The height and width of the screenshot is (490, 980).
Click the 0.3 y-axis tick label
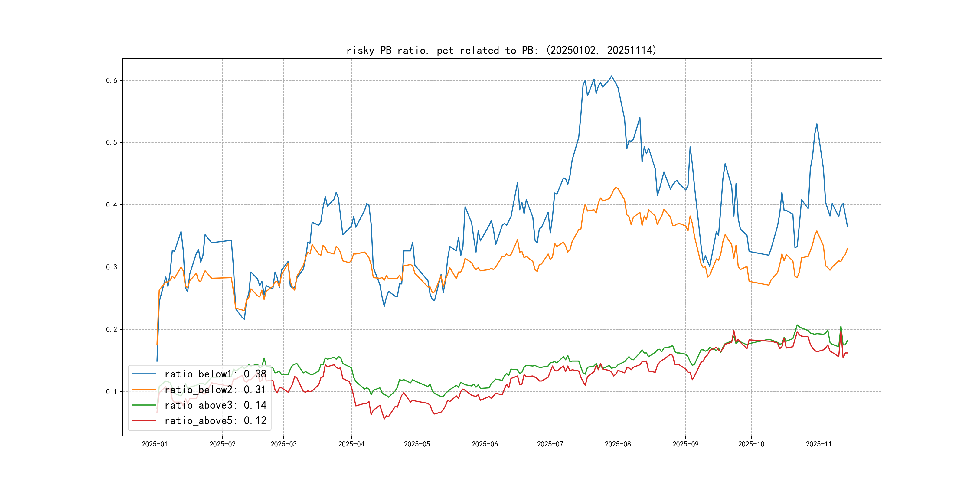[112, 267]
